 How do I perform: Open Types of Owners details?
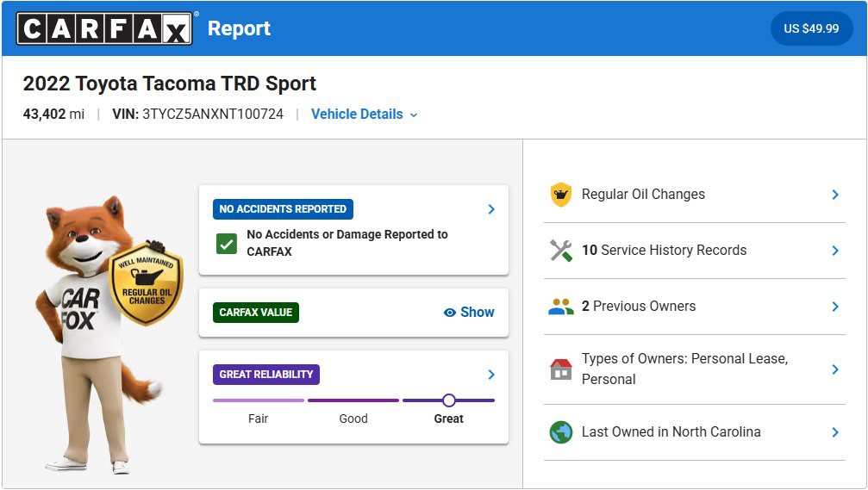[x=694, y=369]
